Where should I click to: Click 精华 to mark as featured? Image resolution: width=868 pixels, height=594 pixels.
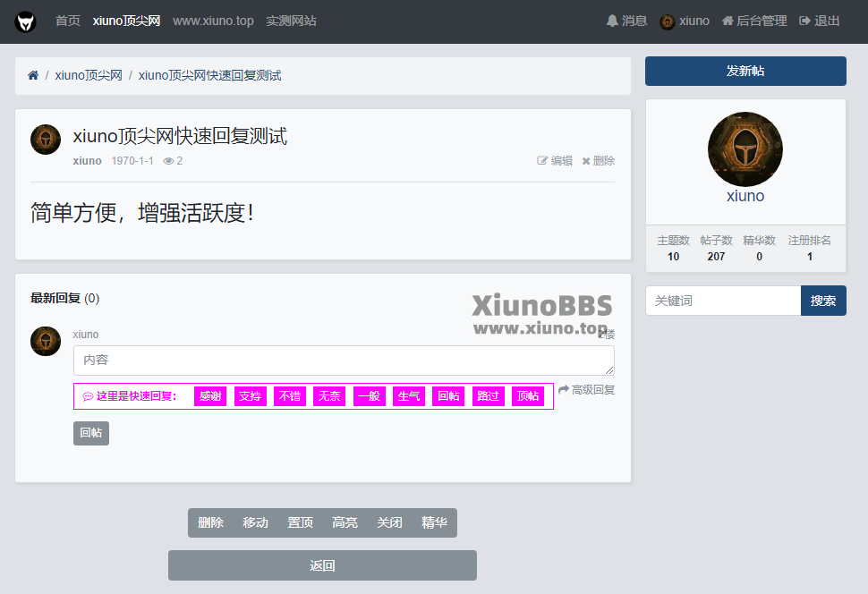[434, 522]
